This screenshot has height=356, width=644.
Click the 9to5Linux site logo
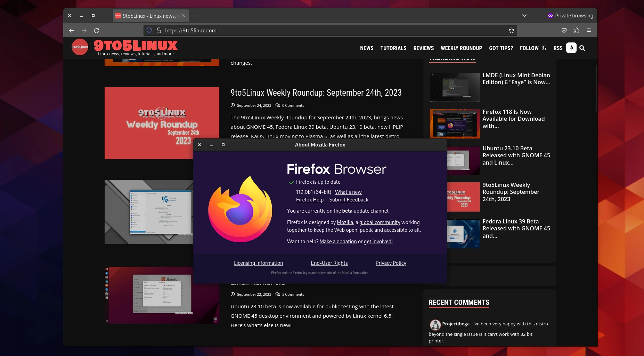tap(80, 47)
